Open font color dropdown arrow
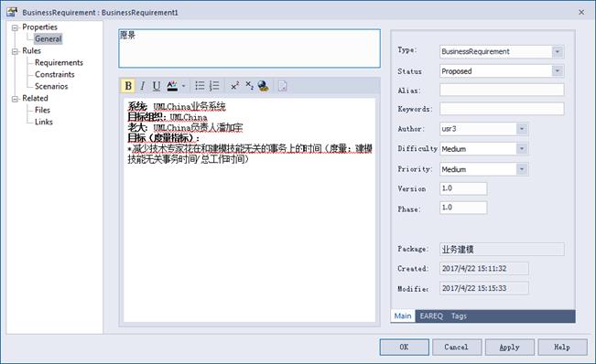Screen dimensions: 596x364 (184, 86)
